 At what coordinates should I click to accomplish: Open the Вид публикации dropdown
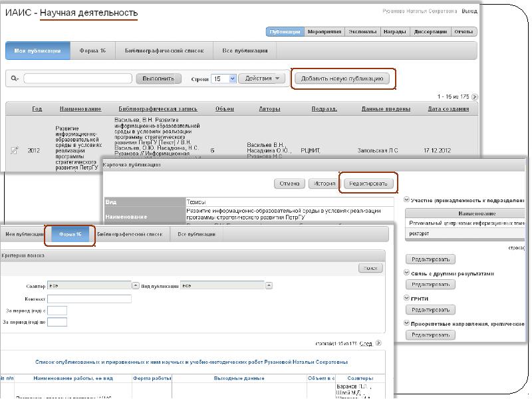269,287
